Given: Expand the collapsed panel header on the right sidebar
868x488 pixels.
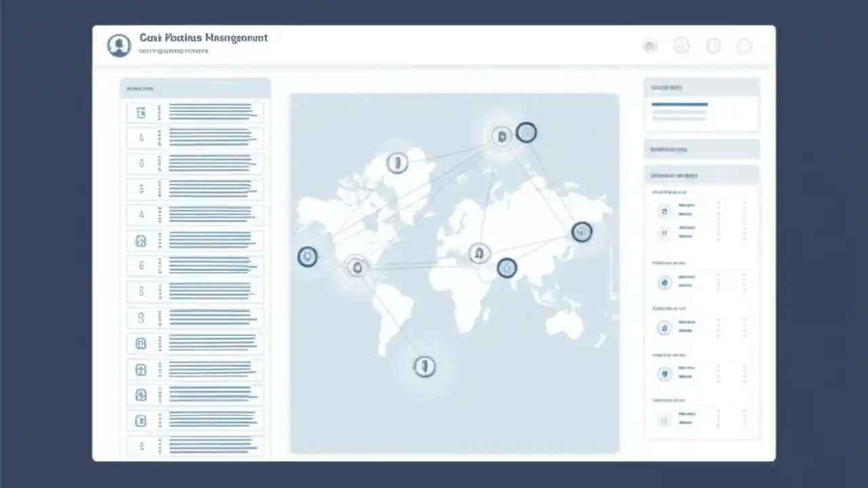Looking at the screenshot, I should tap(702, 149).
